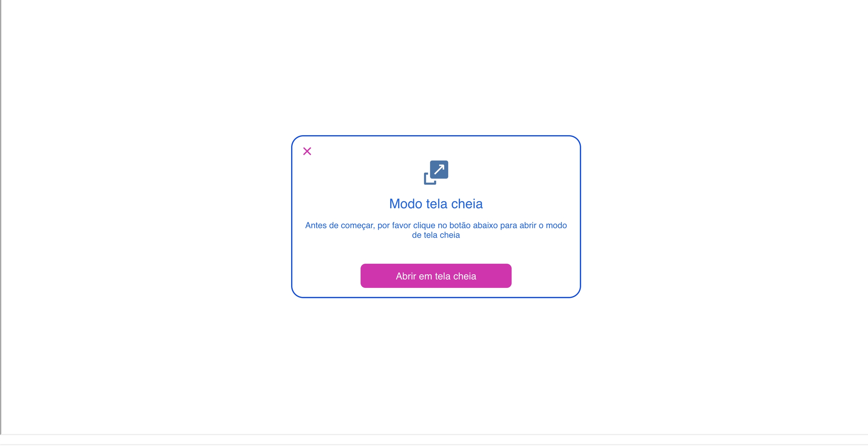Click the pink button's right edge area
The width and height of the screenshot is (868, 446).
(x=504, y=276)
